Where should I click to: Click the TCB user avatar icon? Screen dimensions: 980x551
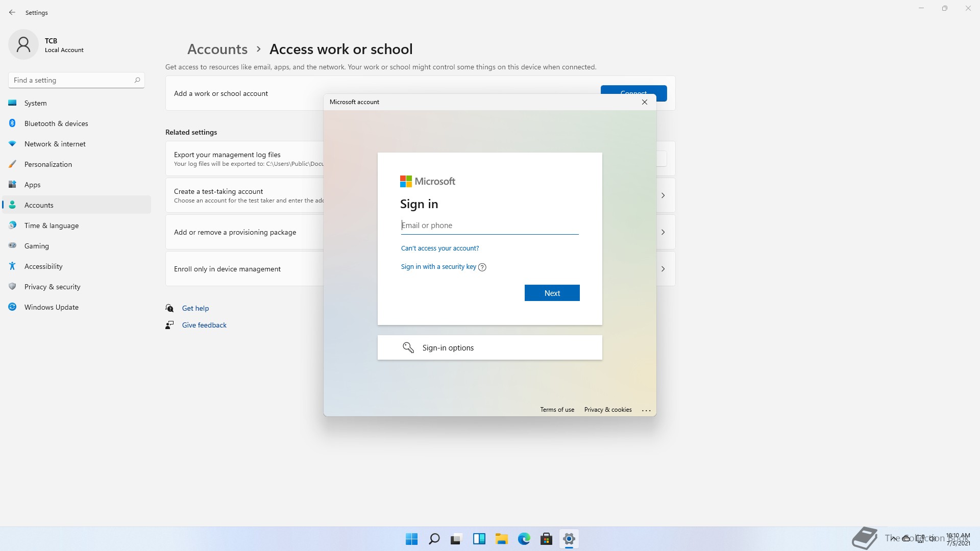[x=23, y=44]
